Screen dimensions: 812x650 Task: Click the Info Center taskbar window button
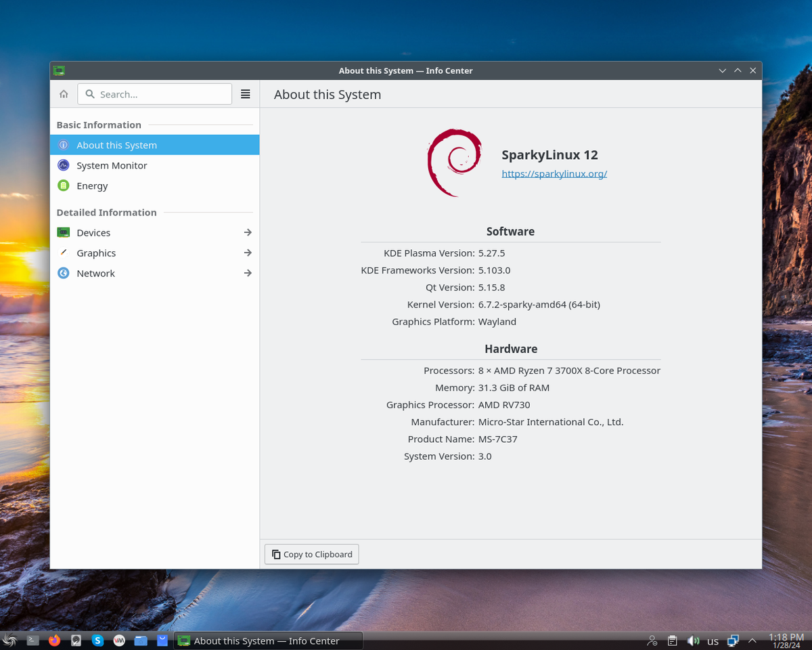[268, 640]
